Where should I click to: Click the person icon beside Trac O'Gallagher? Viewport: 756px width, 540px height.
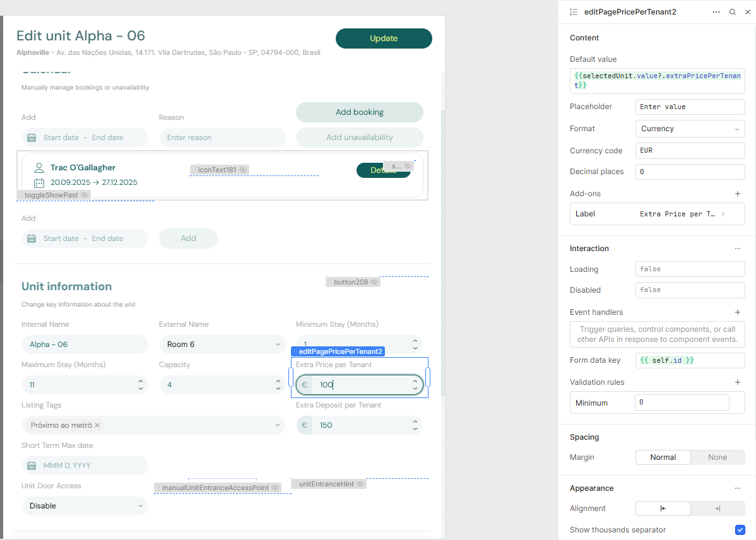click(x=38, y=167)
